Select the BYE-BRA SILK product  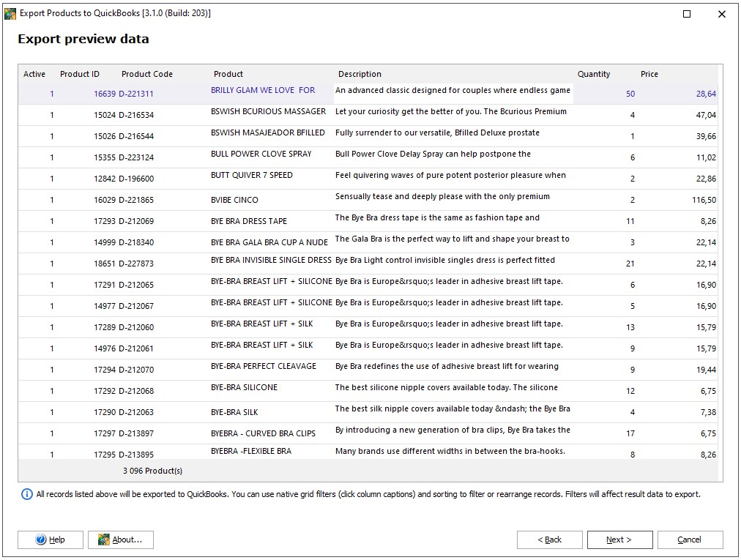[234, 413]
